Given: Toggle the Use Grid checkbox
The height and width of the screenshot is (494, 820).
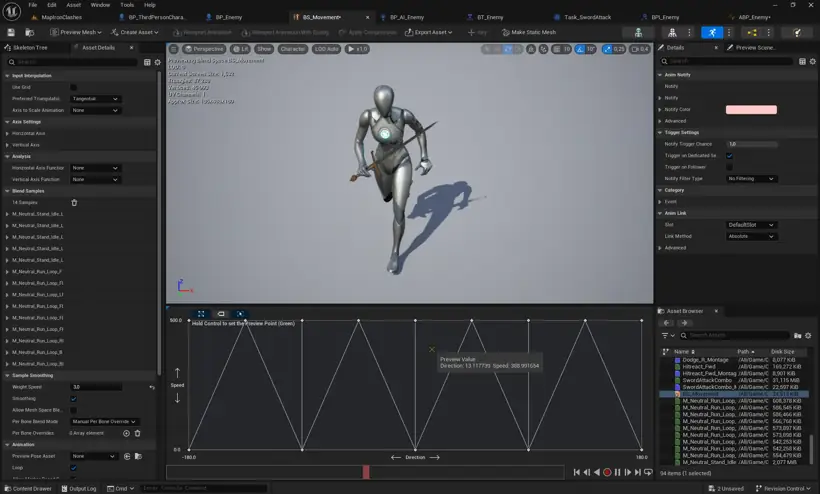Looking at the screenshot, I should (x=73, y=87).
